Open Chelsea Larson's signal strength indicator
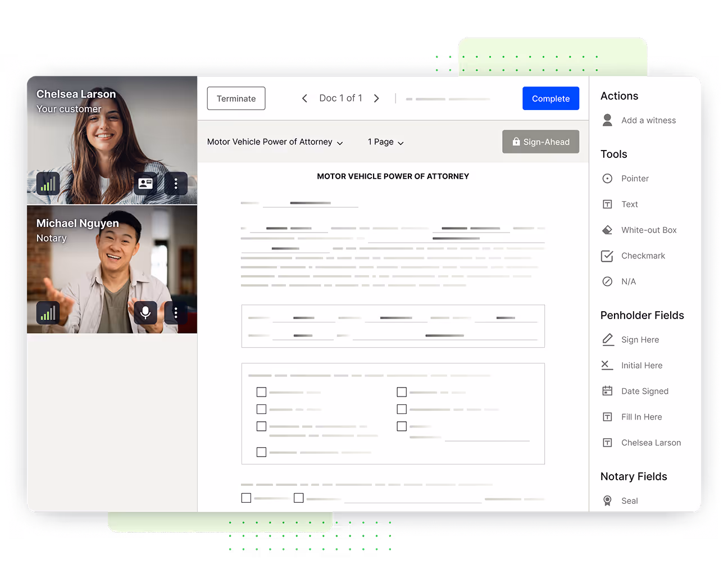The width and height of the screenshot is (728, 587). point(48,183)
